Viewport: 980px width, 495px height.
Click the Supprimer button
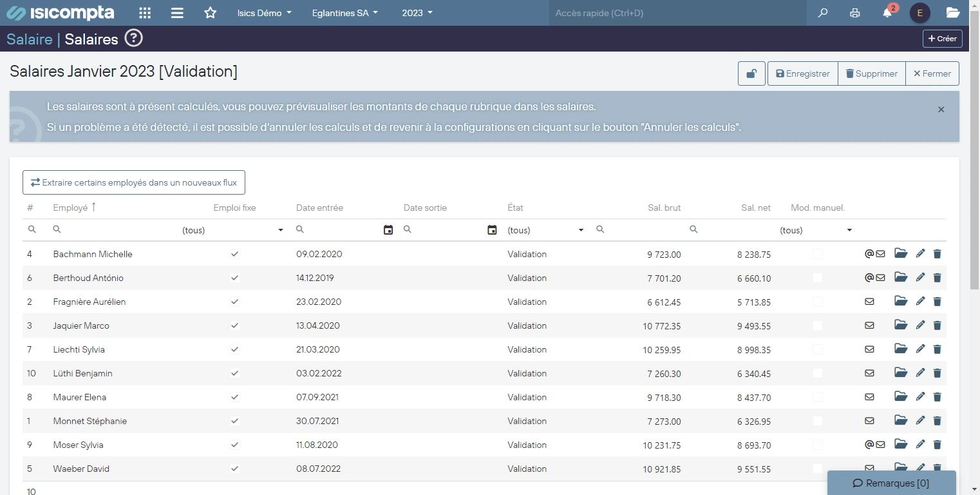(871, 73)
